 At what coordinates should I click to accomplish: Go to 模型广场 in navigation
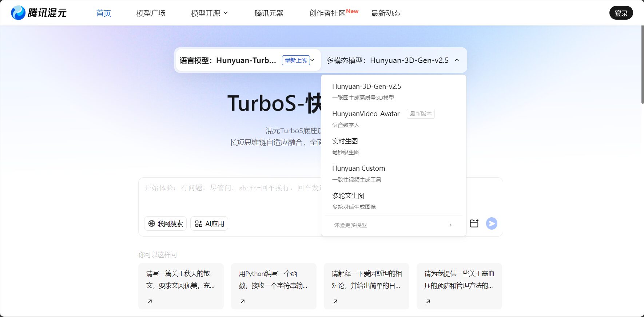pyautogui.click(x=151, y=13)
